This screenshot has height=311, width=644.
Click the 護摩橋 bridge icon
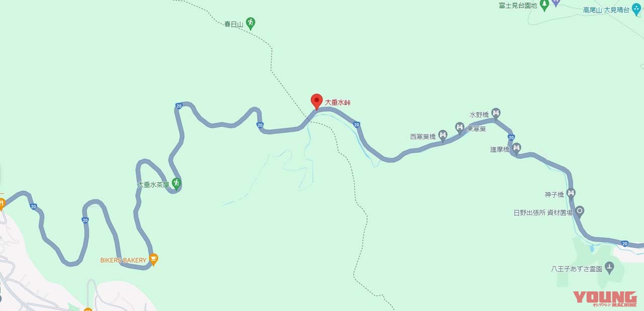(x=516, y=148)
